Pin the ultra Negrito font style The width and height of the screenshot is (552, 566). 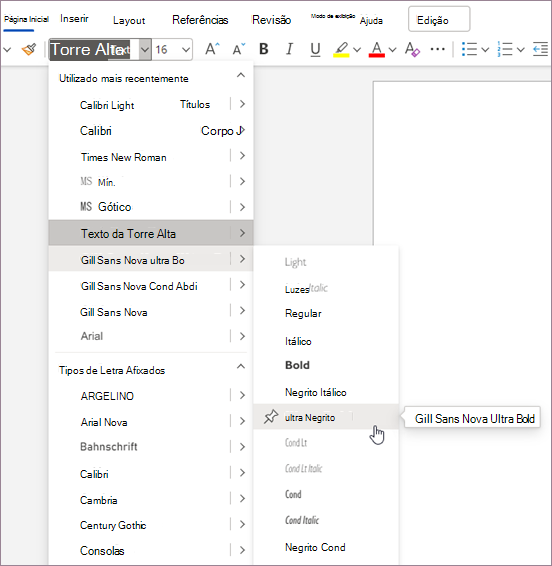[x=271, y=417]
